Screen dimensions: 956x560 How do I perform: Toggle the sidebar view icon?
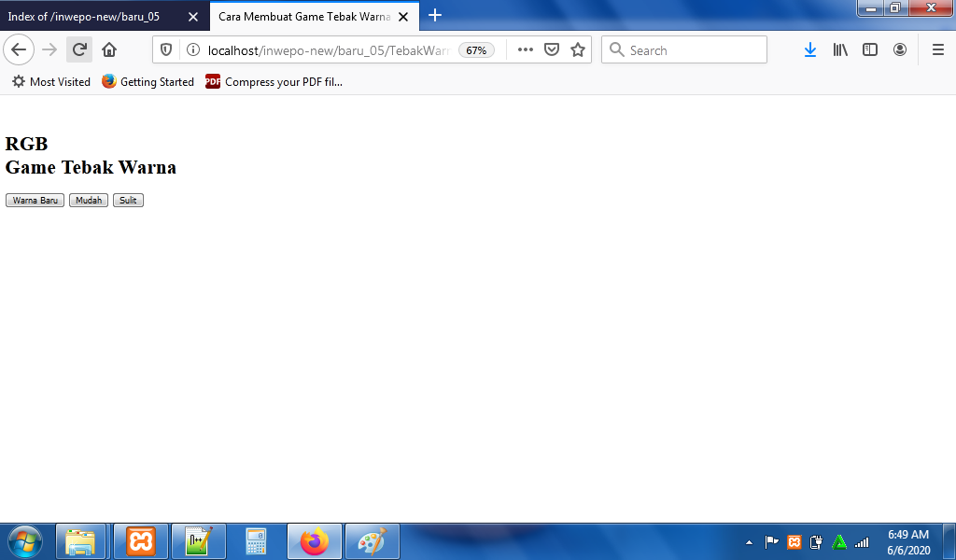click(870, 50)
